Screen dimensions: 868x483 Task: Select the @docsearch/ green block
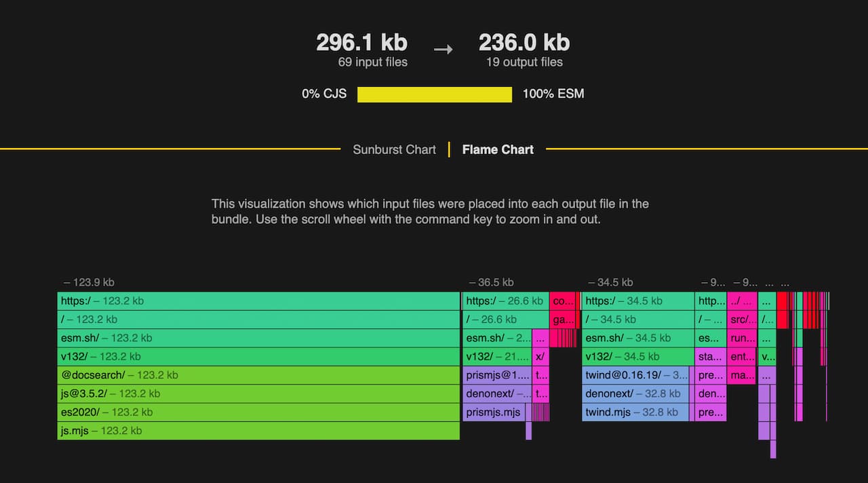(x=258, y=374)
